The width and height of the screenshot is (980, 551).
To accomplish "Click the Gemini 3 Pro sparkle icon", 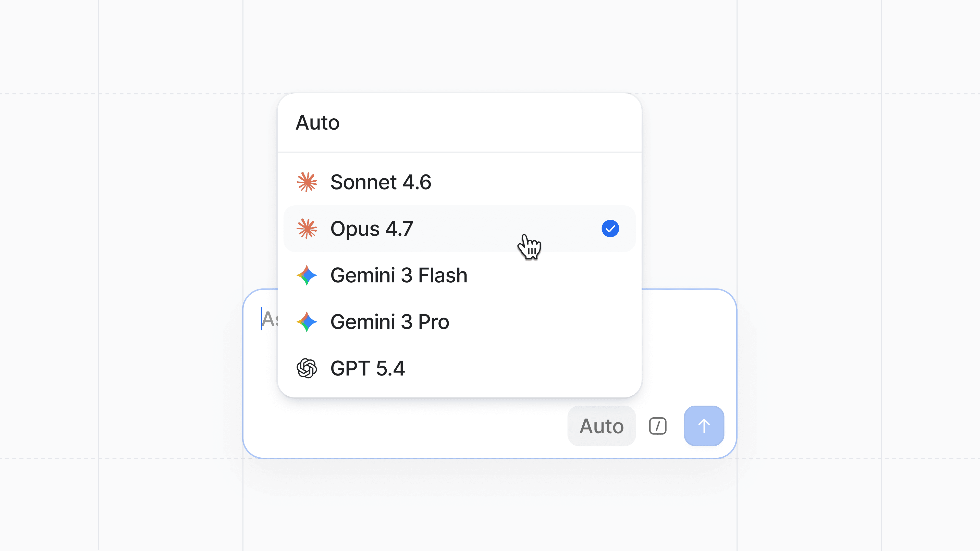I will (x=306, y=322).
